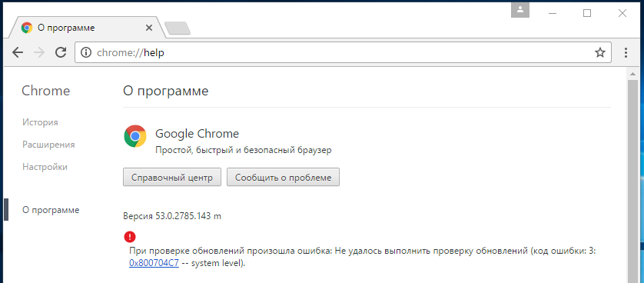Click the red update error icon

point(129,237)
